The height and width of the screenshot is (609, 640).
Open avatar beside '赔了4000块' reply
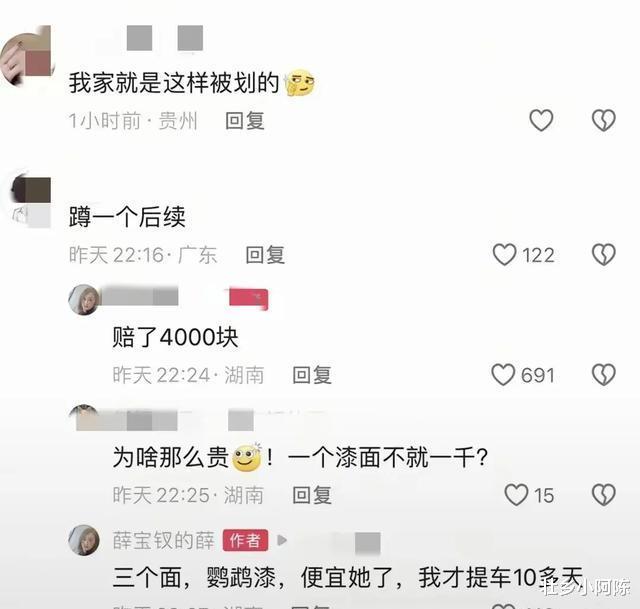[84, 300]
